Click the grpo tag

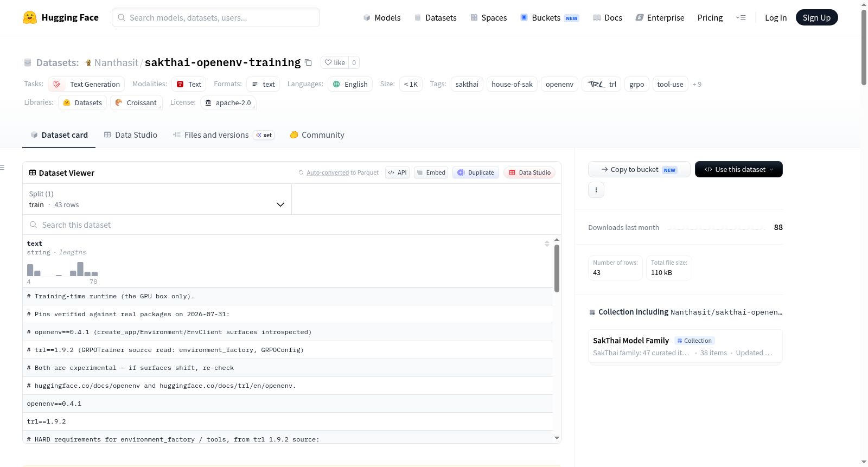[x=637, y=84]
